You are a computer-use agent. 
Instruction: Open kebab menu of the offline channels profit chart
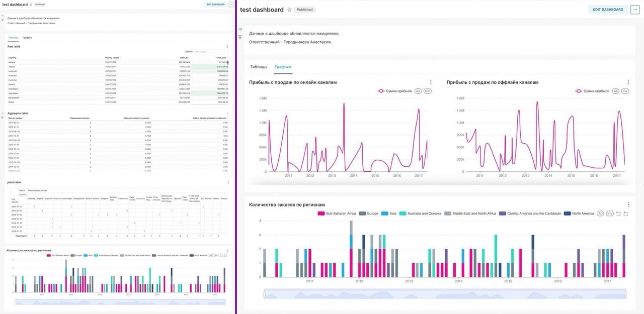[x=628, y=82]
